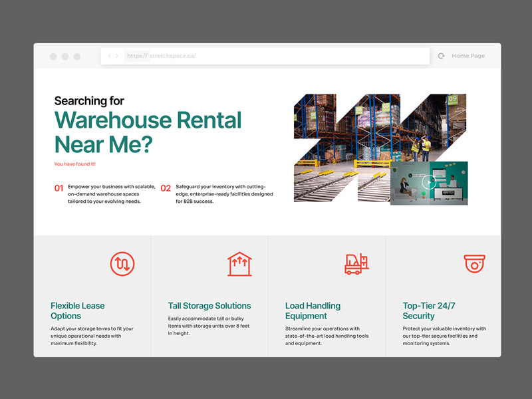Click the "Warehouse Rental Near Me?" headline
The image size is (532, 399).
[x=148, y=132]
